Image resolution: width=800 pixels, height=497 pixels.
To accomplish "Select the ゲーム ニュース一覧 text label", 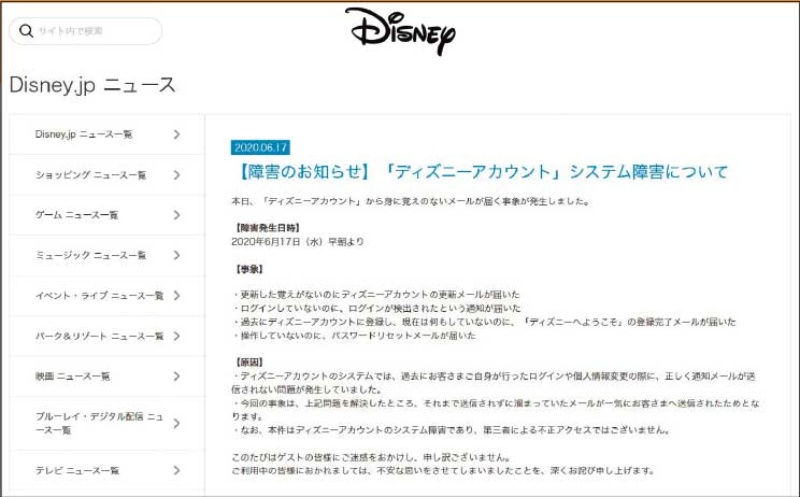I will tap(77, 215).
